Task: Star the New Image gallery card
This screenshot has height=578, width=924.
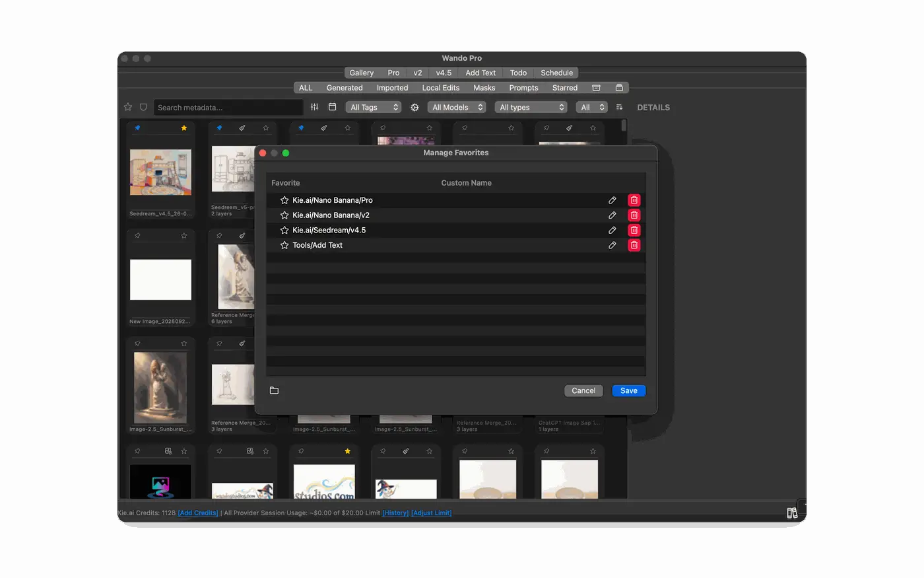Action: coord(183,235)
